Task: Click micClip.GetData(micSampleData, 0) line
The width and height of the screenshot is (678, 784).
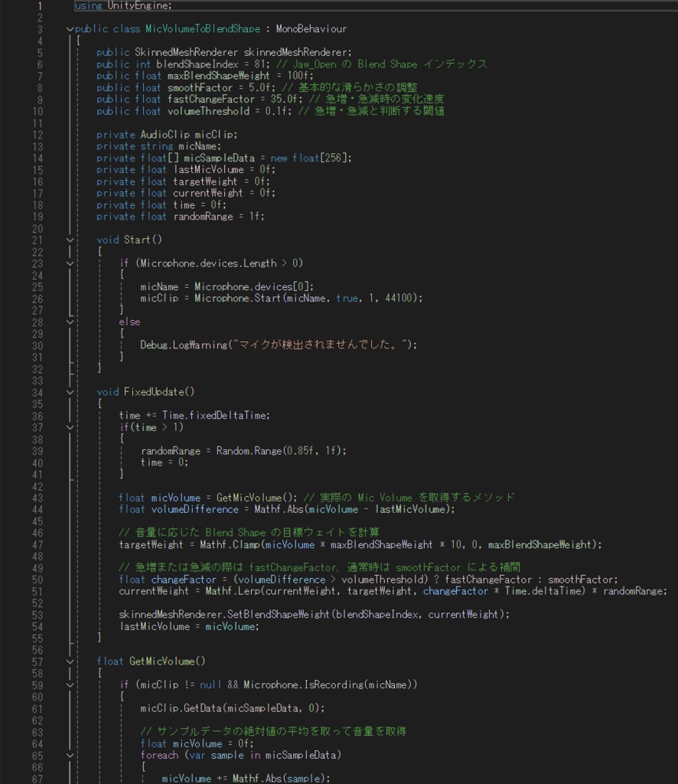Action: [233, 708]
